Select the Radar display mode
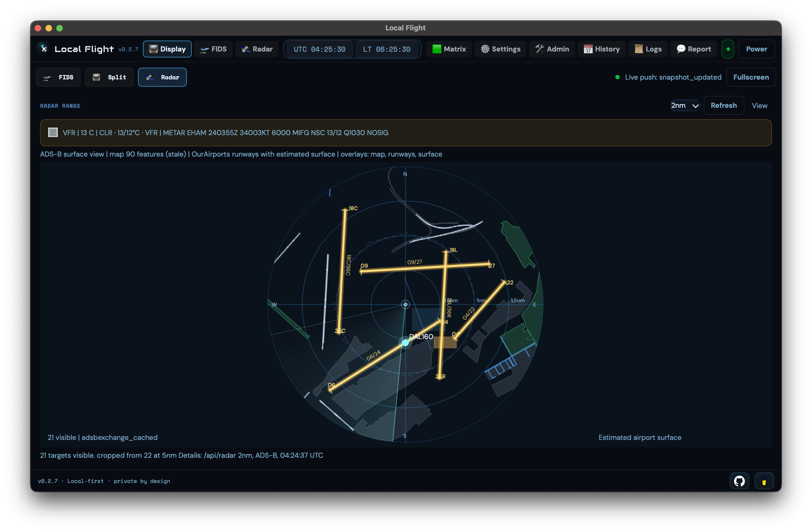 coord(162,77)
